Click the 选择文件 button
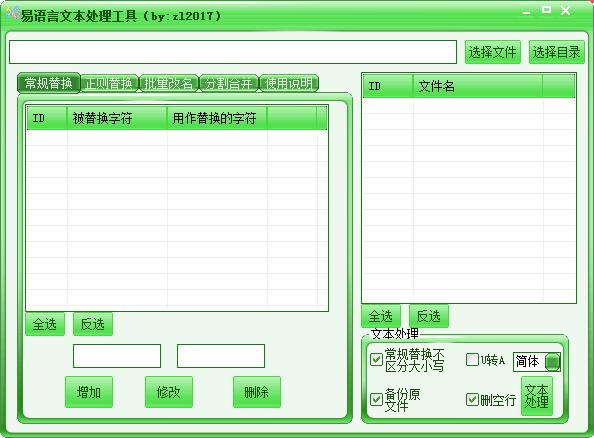This screenshot has height=438, width=594. (x=492, y=52)
